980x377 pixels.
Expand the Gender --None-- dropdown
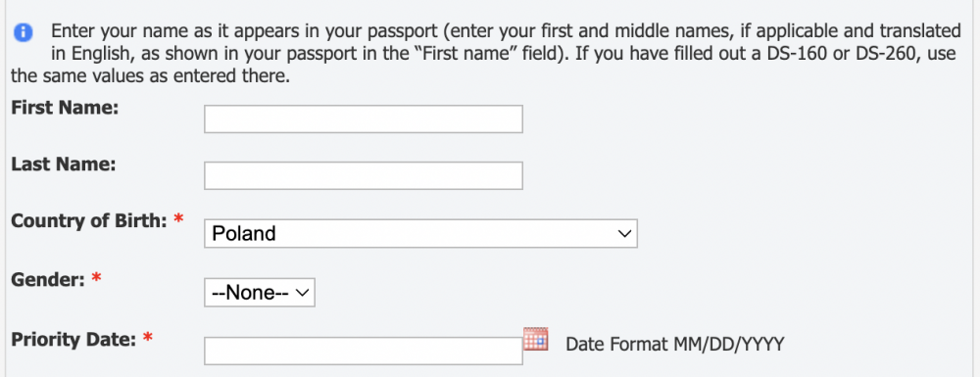260,292
